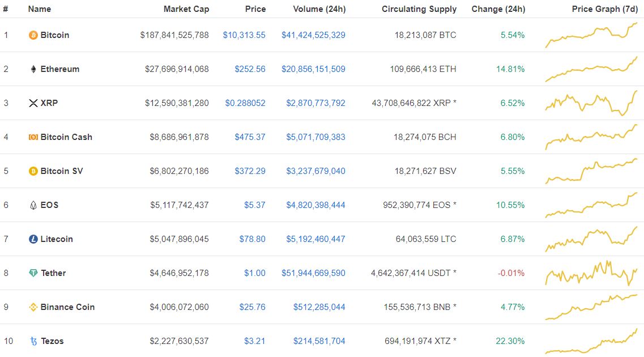The height and width of the screenshot is (357, 644).
Task: Select Tether 24h change -0.01%
Action: click(511, 273)
